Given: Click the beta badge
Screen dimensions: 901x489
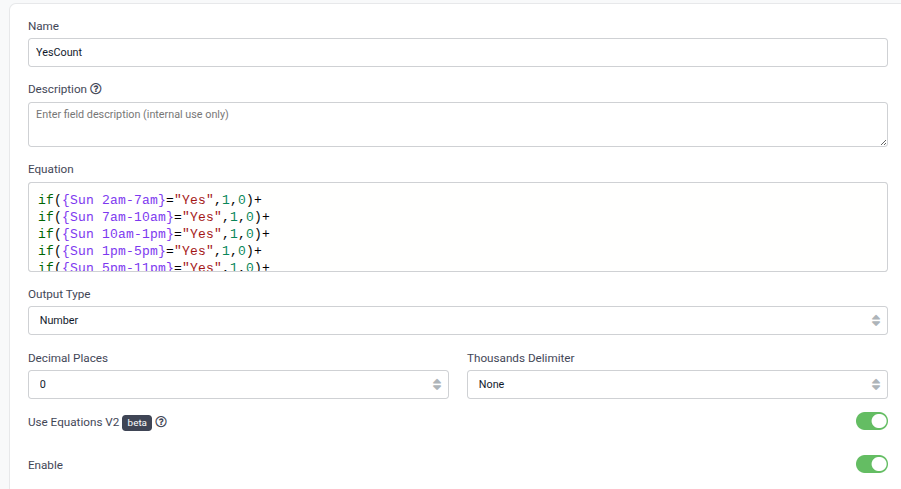Looking at the screenshot, I should (137, 422).
